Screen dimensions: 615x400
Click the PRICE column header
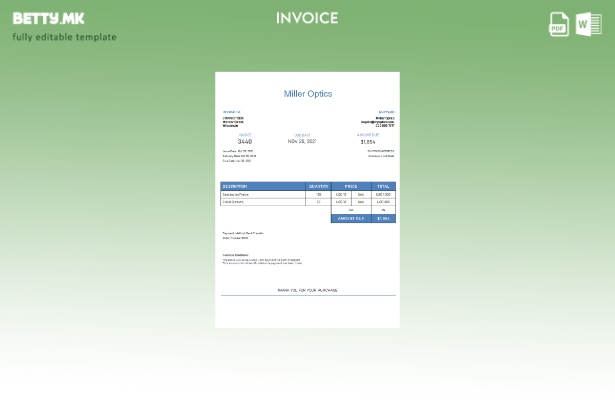point(350,186)
